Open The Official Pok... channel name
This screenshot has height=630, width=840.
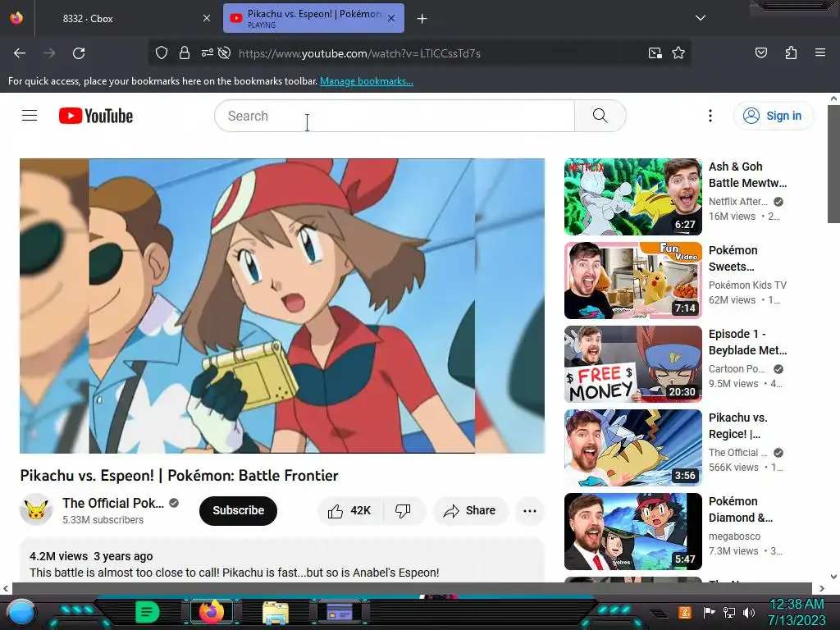click(113, 503)
